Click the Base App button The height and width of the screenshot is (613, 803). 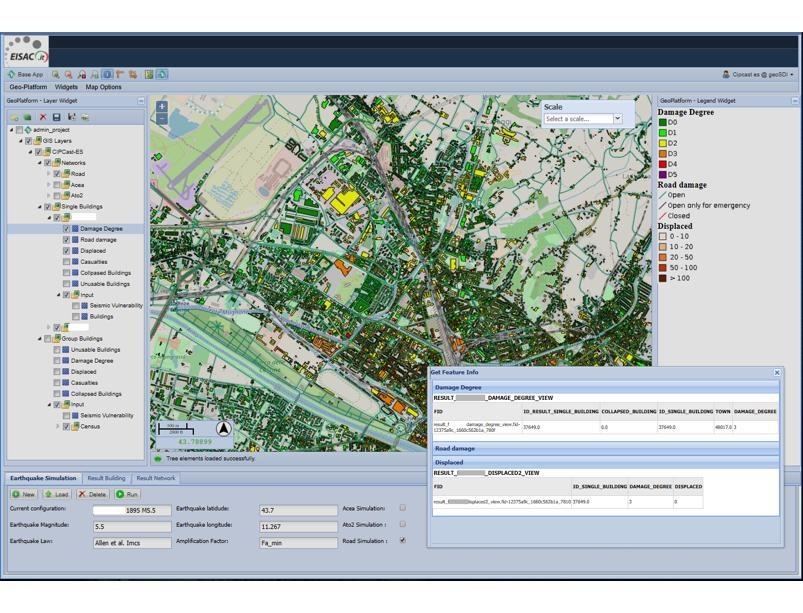26,75
